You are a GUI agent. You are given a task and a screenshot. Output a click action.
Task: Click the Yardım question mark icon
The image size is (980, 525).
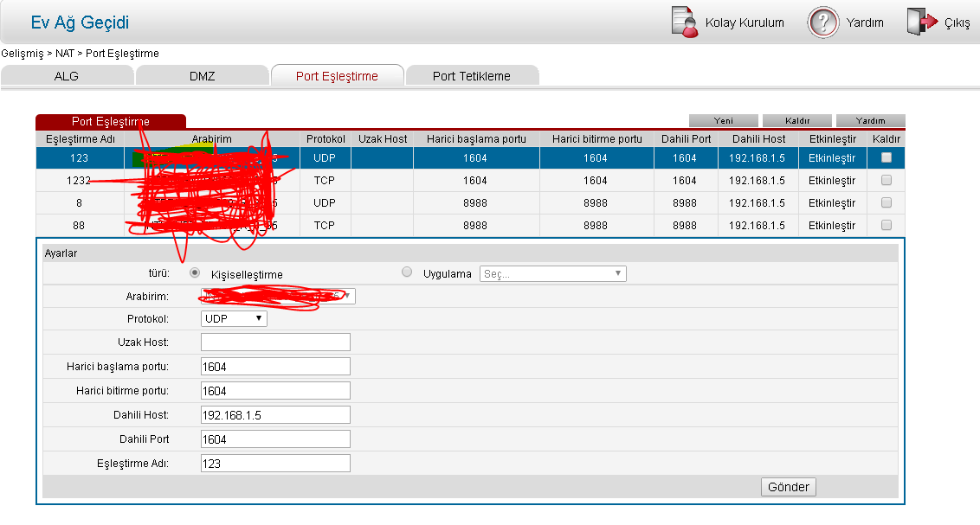(x=823, y=22)
